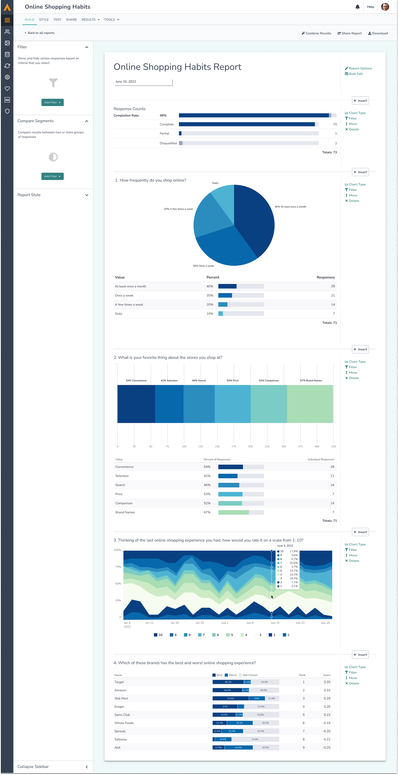398x775 pixels.
Task: Click the orange logo at top left
Action: click(7, 7)
